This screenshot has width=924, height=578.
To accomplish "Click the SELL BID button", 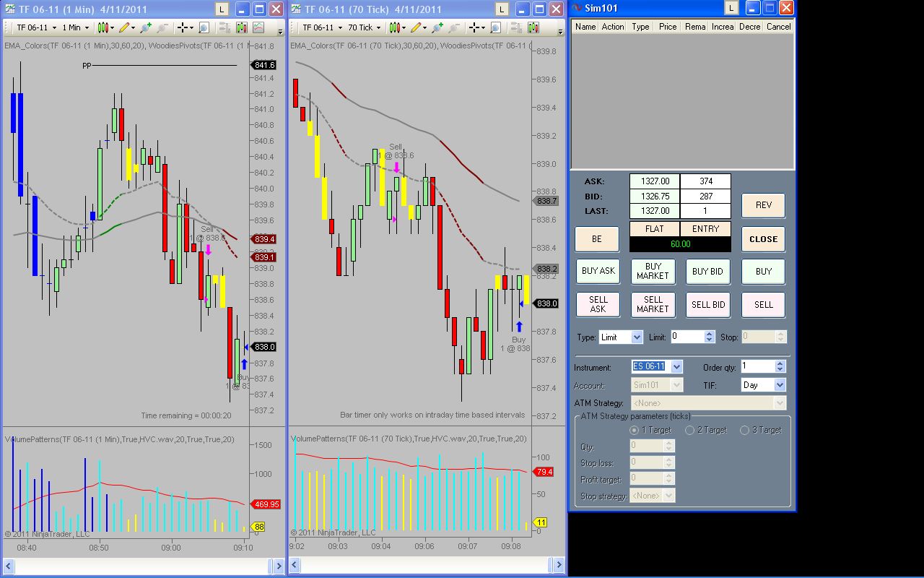I will (708, 305).
